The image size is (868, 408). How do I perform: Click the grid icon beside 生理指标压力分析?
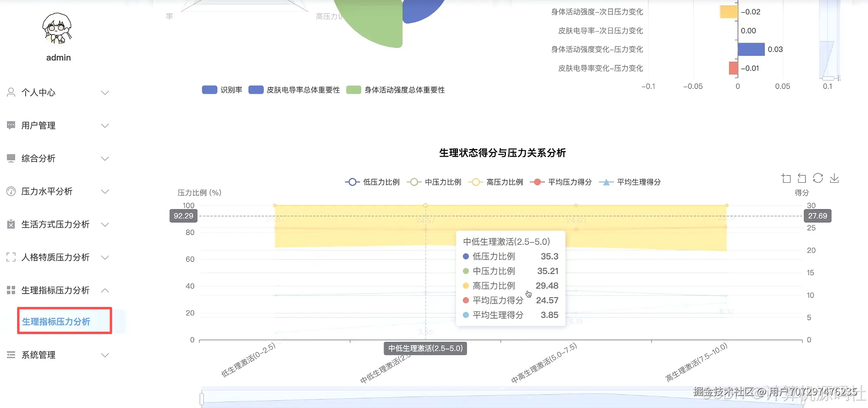click(x=11, y=290)
